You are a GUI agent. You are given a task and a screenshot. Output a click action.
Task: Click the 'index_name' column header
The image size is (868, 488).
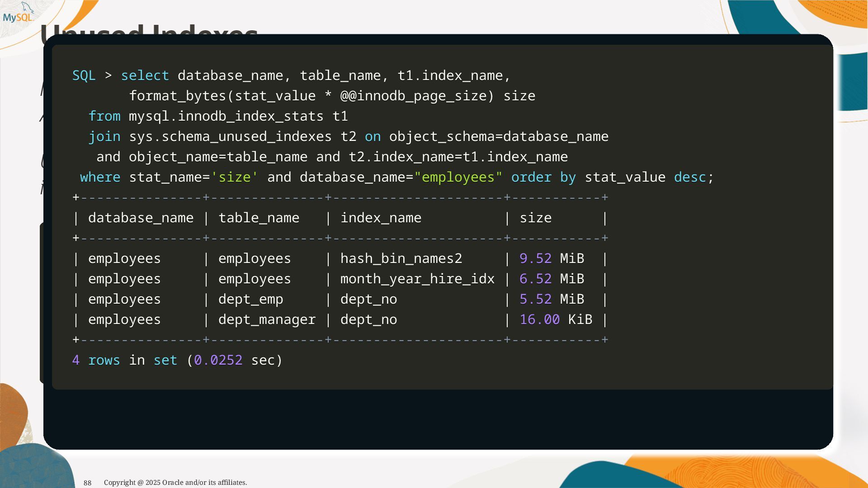tap(381, 218)
